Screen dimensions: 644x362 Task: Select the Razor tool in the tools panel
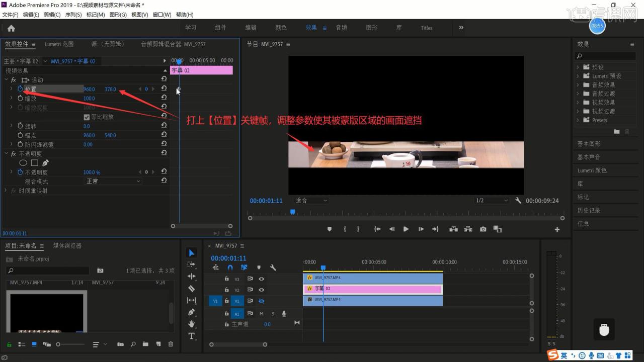coord(191,289)
